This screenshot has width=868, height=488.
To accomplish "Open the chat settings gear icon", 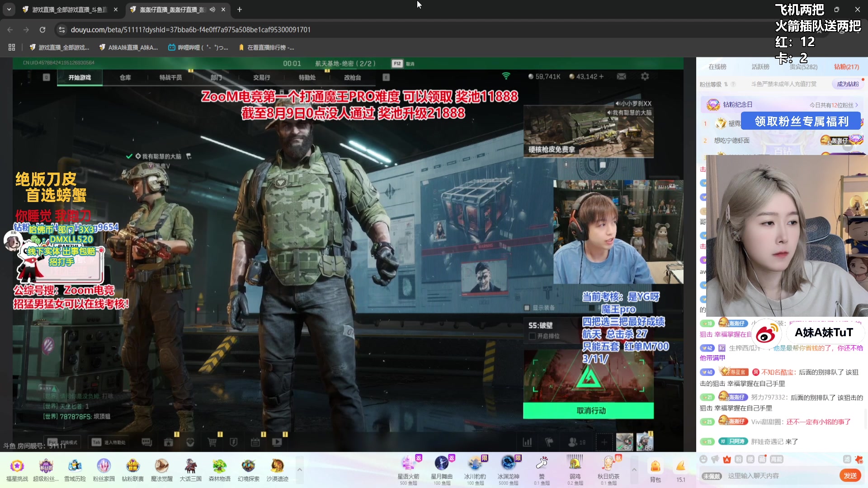I will [859, 459].
